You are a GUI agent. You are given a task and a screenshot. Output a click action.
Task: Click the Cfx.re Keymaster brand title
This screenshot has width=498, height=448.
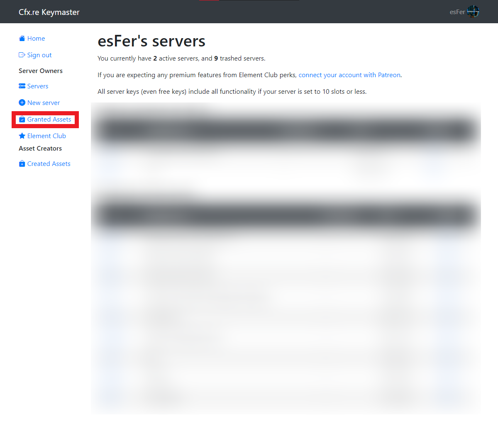(49, 12)
